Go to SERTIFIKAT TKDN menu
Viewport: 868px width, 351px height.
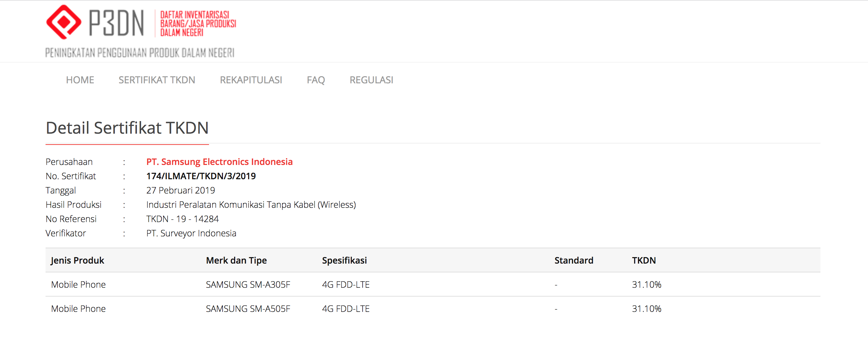point(157,80)
